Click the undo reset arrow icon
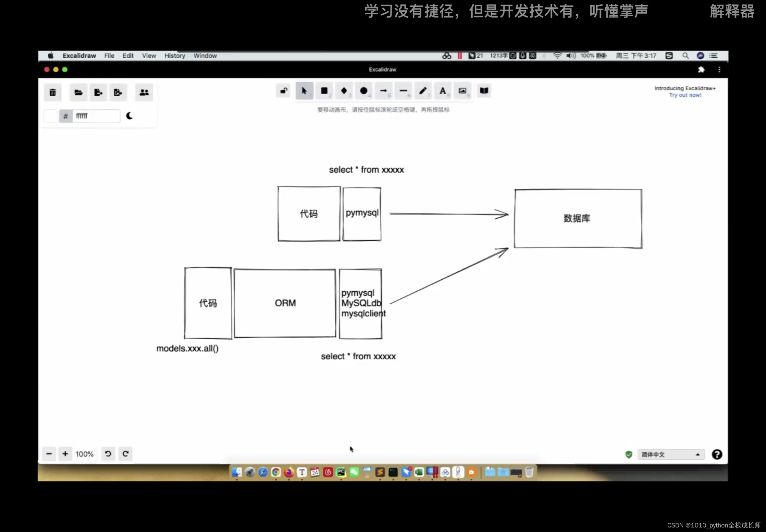 coord(108,453)
